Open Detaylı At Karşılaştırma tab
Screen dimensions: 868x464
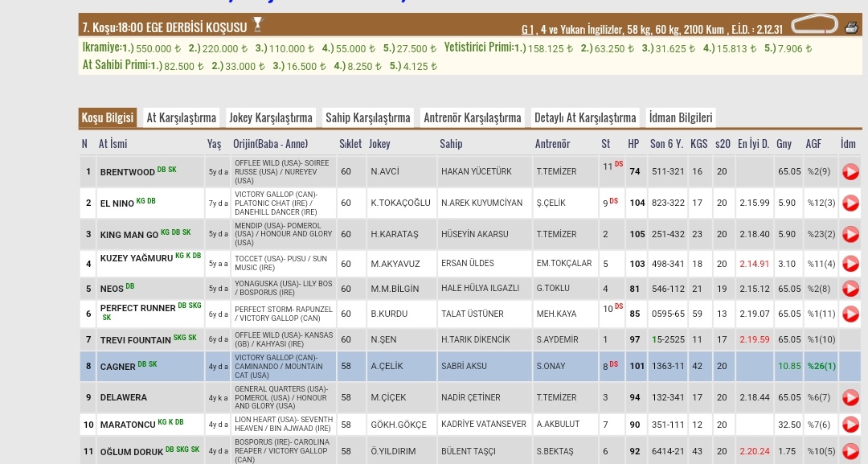click(x=585, y=117)
